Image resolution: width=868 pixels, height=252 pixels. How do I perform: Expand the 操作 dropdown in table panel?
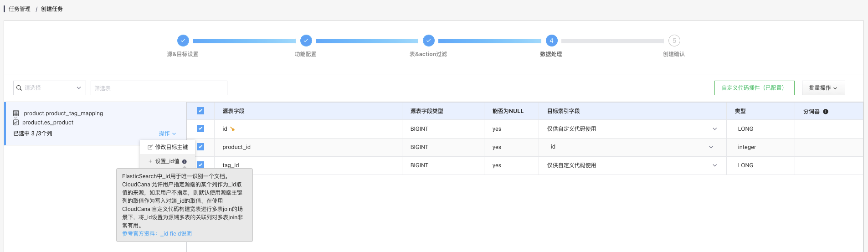(167, 134)
